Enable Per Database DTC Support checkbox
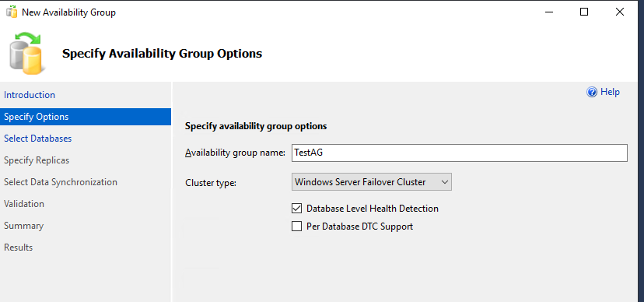The image size is (644, 302). tap(296, 226)
